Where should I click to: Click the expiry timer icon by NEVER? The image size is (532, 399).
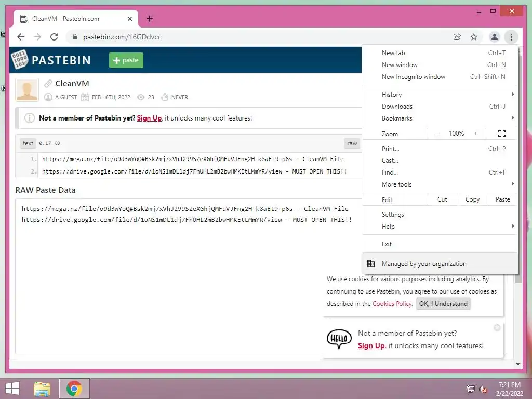(x=165, y=97)
